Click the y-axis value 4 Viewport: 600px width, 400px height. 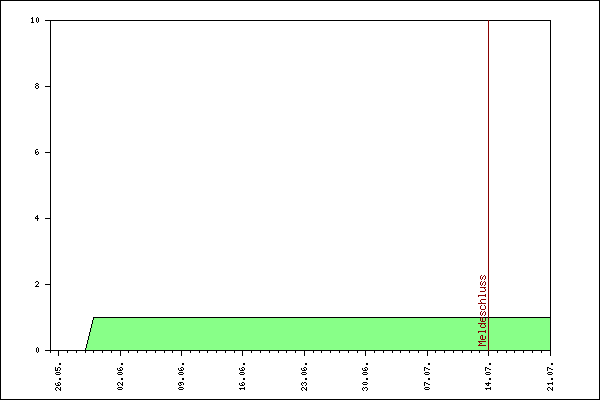click(x=37, y=218)
